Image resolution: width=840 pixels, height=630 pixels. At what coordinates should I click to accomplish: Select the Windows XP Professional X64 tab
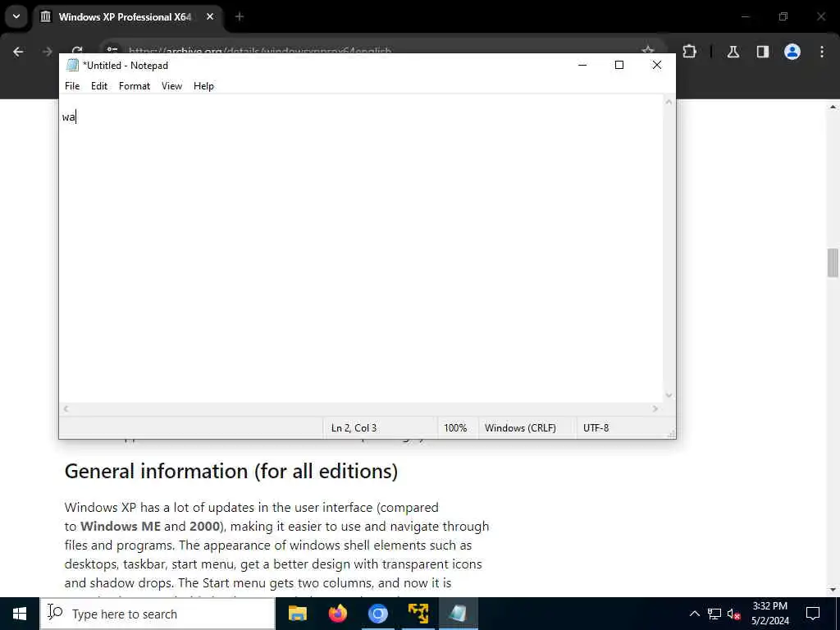(x=125, y=17)
